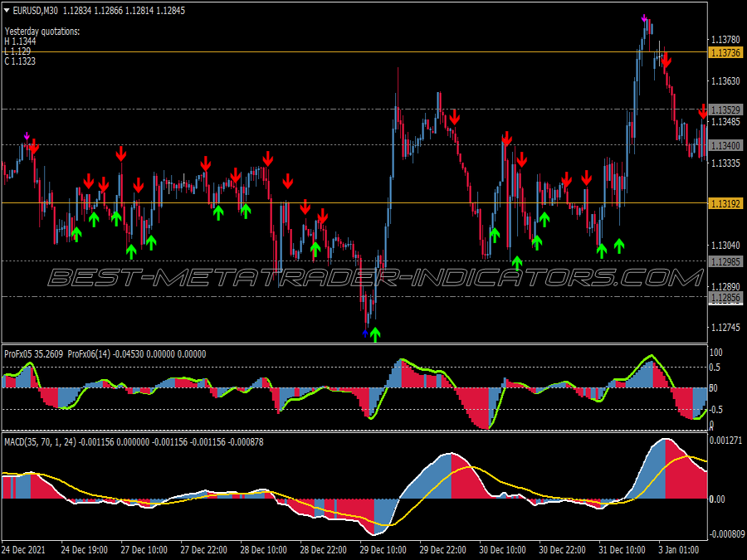747x560 pixels.
Task: Click the 27 Dec 22:00 time axis label
Action: click(204, 550)
